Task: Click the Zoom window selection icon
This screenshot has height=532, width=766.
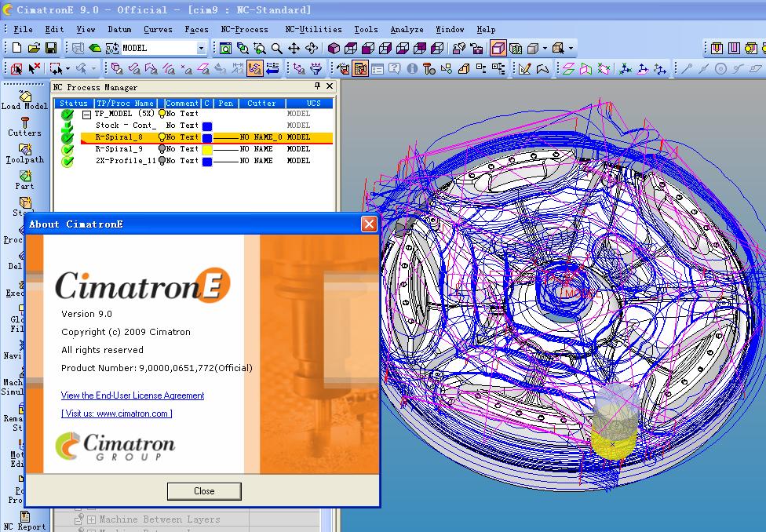Action: pos(260,48)
